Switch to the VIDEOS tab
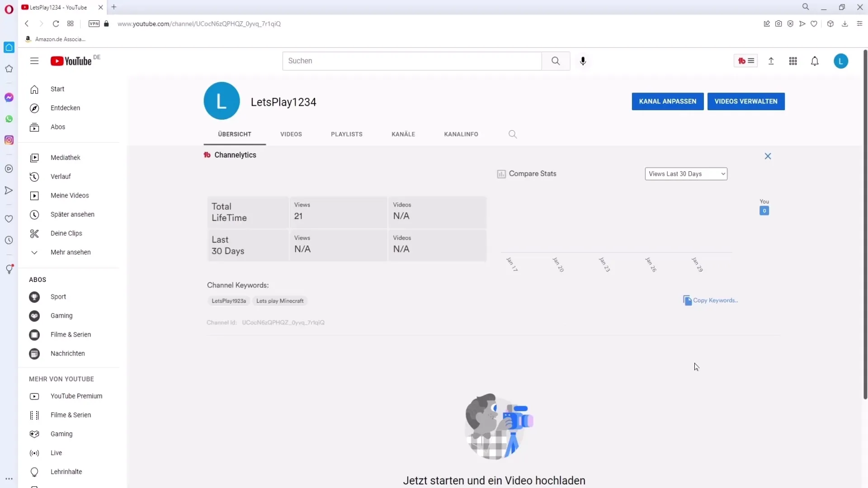The width and height of the screenshot is (868, 488). 292,134
